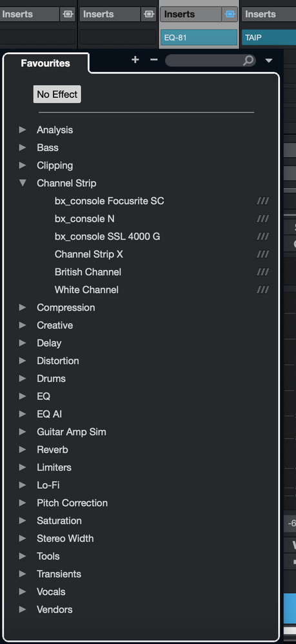Screen dimensions: 296x644
Task: Click the minus icon near search field
Action: tap(154, 60)
